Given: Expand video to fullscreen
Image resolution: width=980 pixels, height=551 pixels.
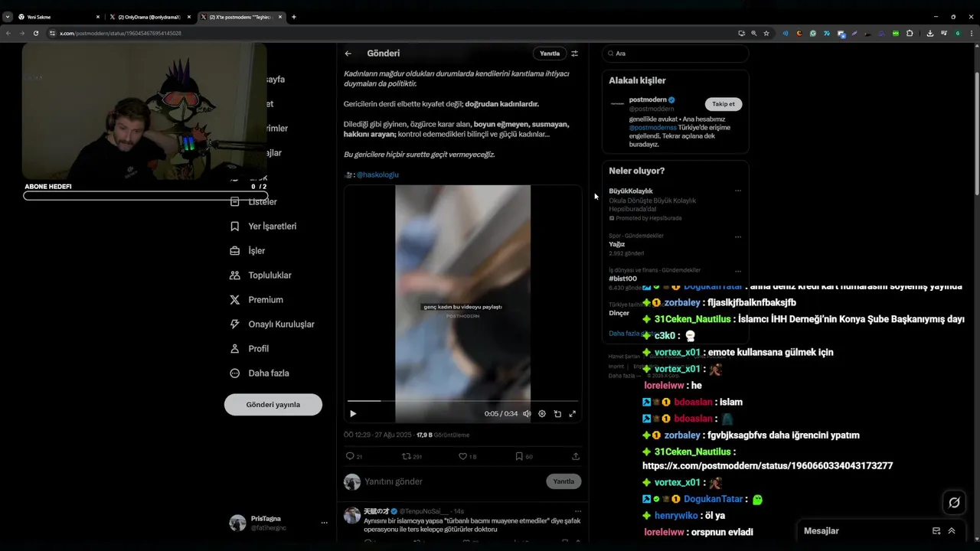Looking at the screenshot, I should [x=572, y=413].
